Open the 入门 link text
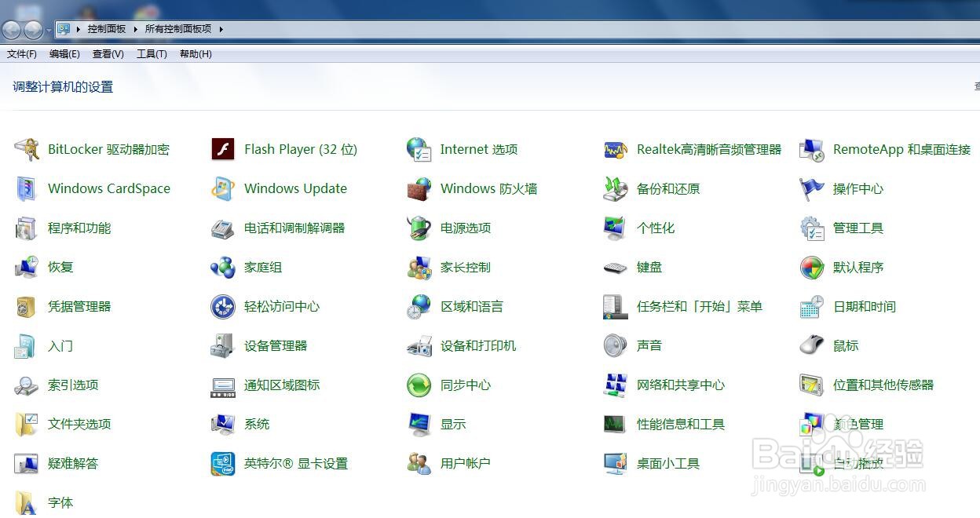The width and height of the screenshot is (980, 518). [60, 345]
